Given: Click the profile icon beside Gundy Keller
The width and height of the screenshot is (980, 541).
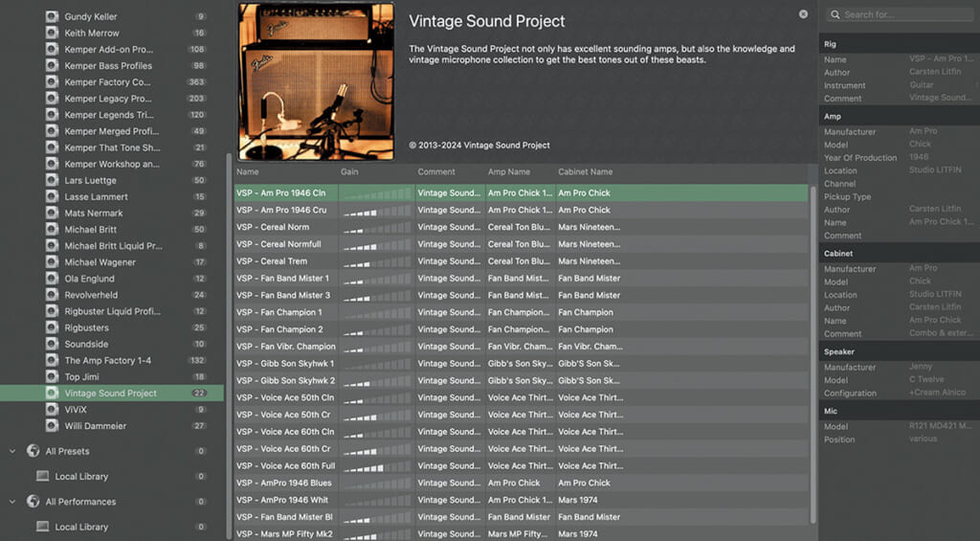Looking at the screenshot, I should tap(52, 17).
